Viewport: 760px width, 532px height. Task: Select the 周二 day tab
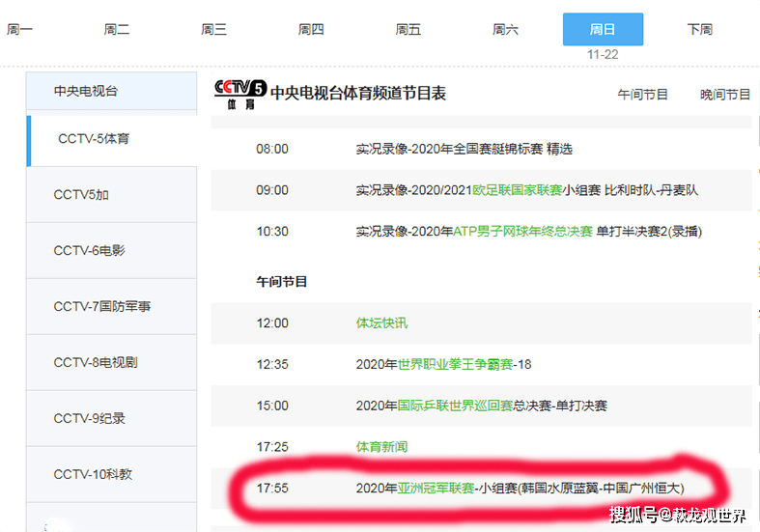point(116,30)
